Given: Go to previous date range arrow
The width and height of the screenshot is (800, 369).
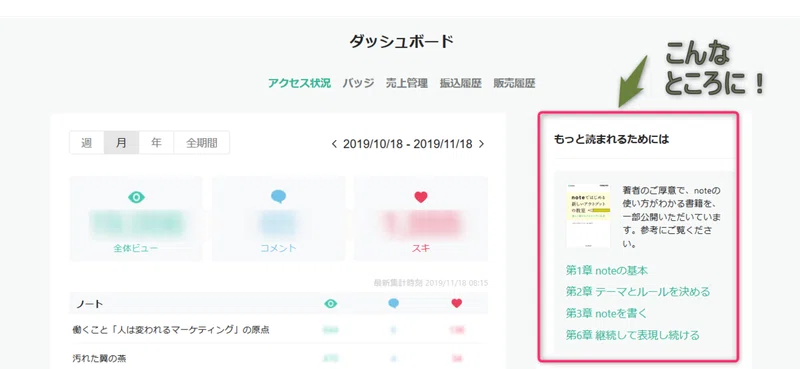Looking at the screenshot, I should [334, 144].
